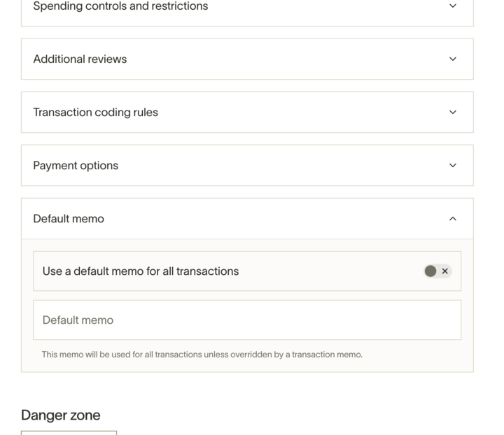Enable the default memo switch
This screenshot has width=504, height=435.
point(437,271)
